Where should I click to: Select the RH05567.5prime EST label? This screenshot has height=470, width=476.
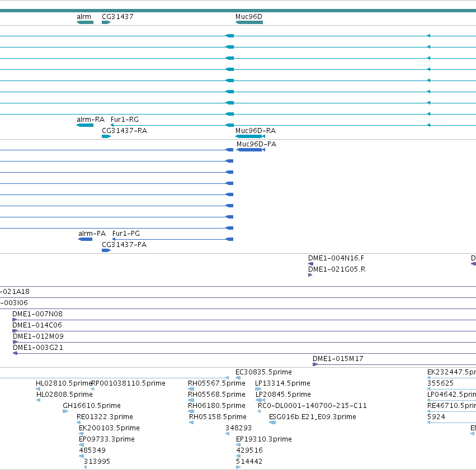coord(216,383)
